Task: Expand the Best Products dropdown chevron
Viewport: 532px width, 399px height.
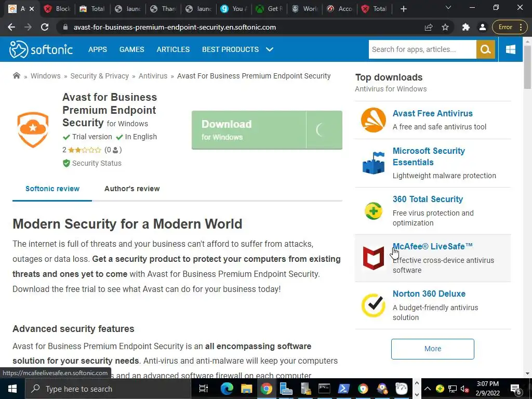Action: (270, 49)
